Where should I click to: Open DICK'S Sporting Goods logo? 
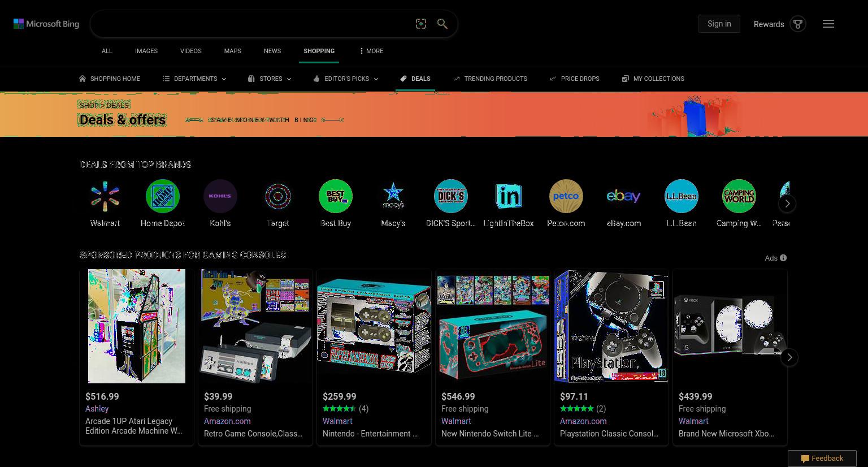(x=451, y=196)
